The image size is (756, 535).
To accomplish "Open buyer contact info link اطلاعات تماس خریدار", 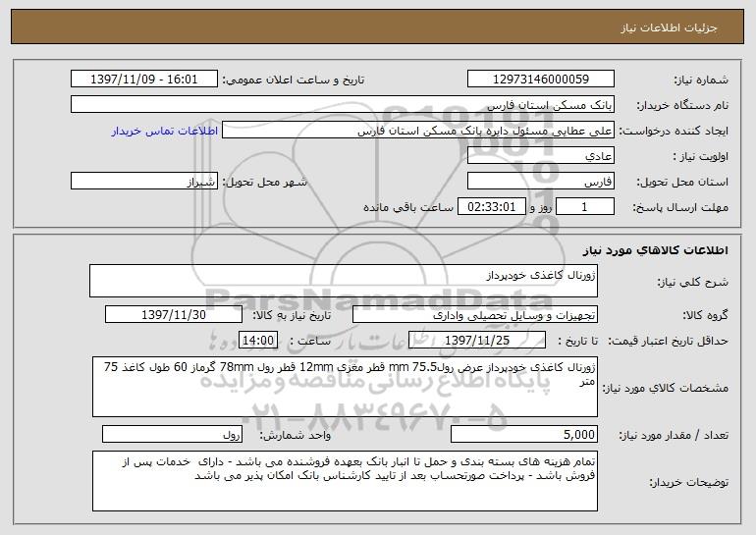I will click(165, 132).
